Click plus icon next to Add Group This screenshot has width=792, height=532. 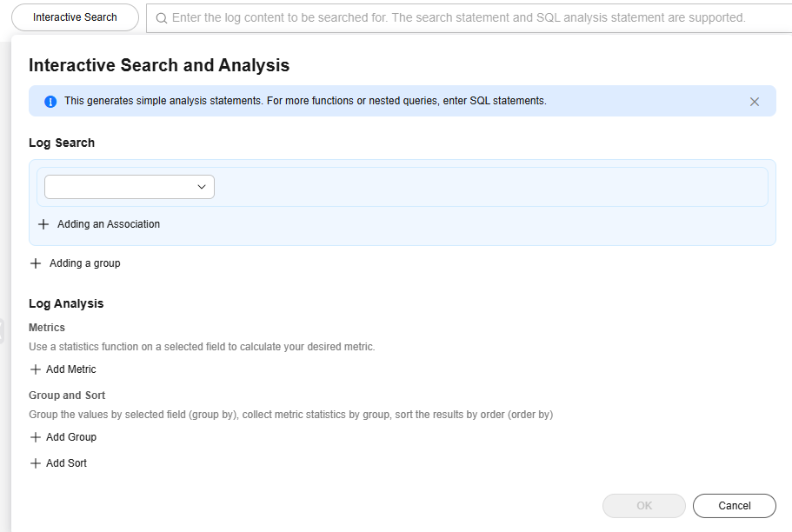pyautogui.click(x=36, y=437)
